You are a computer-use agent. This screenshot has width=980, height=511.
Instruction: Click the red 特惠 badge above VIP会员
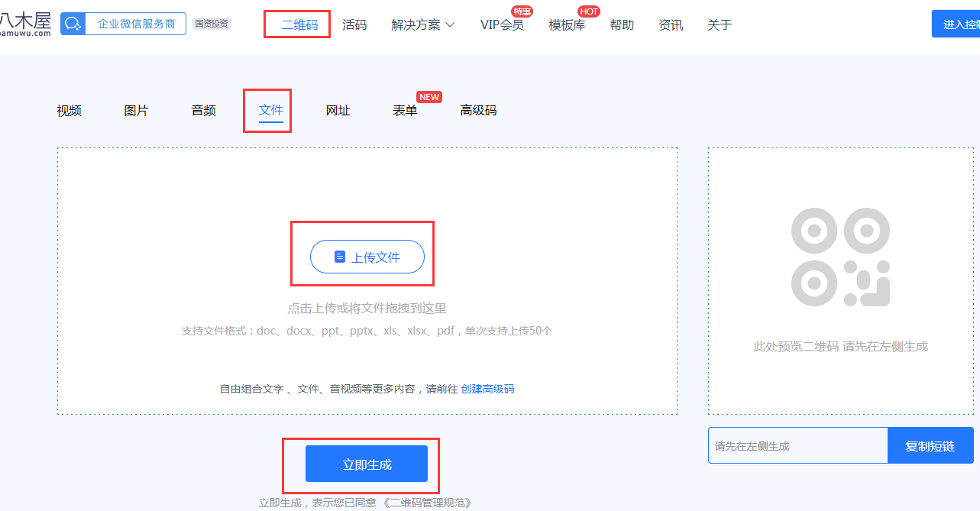point(522,11)
